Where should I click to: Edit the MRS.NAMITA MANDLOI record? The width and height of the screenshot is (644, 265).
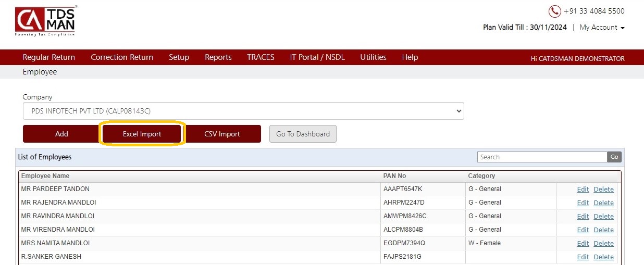[583, 244]
